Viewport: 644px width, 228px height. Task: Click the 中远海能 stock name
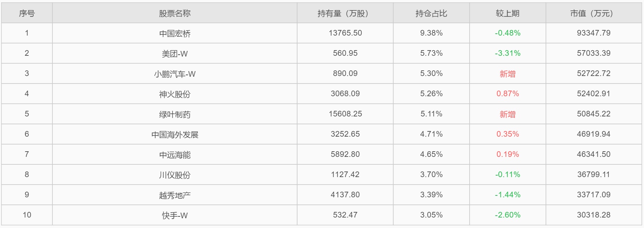point(175,155)
